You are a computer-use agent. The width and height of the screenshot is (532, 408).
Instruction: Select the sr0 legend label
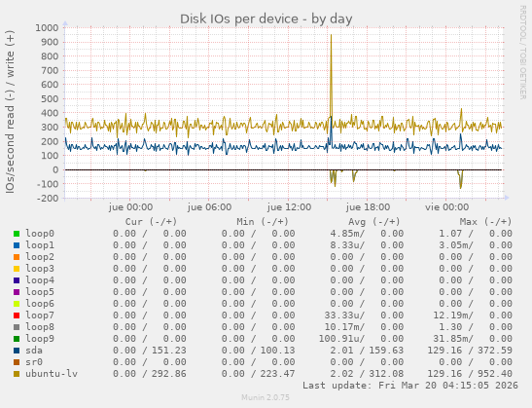coord(34,362)
